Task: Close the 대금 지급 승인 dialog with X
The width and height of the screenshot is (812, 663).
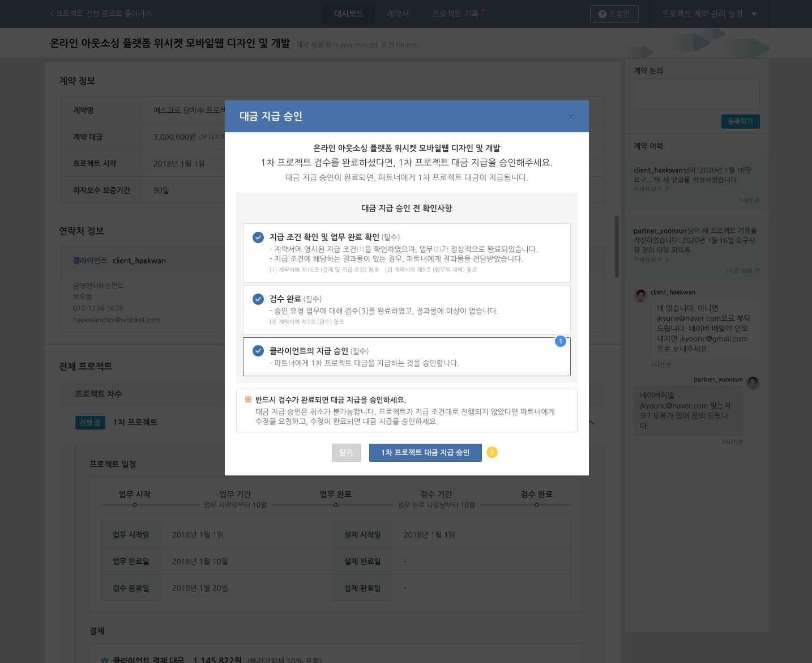Action: [571, 117]
